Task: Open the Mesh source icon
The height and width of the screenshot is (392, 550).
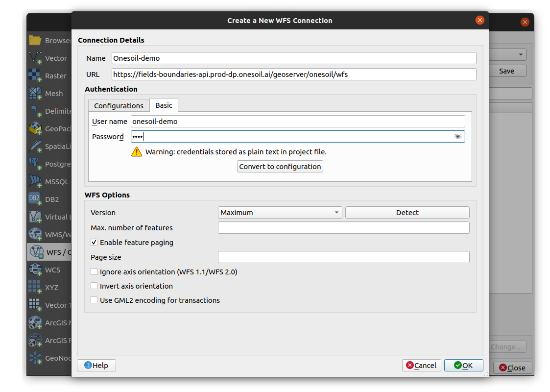Action: pyautogui.click(x=35, y=94)
